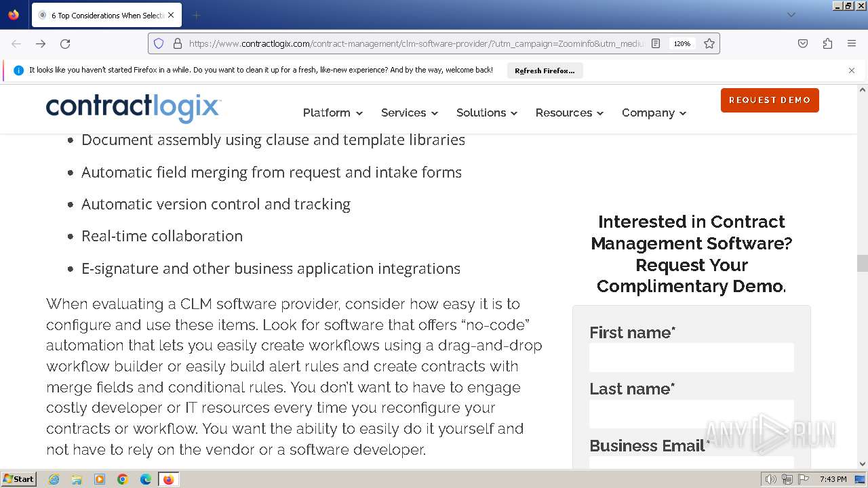Open the tracking protection shield icon

tap(159, 43)
